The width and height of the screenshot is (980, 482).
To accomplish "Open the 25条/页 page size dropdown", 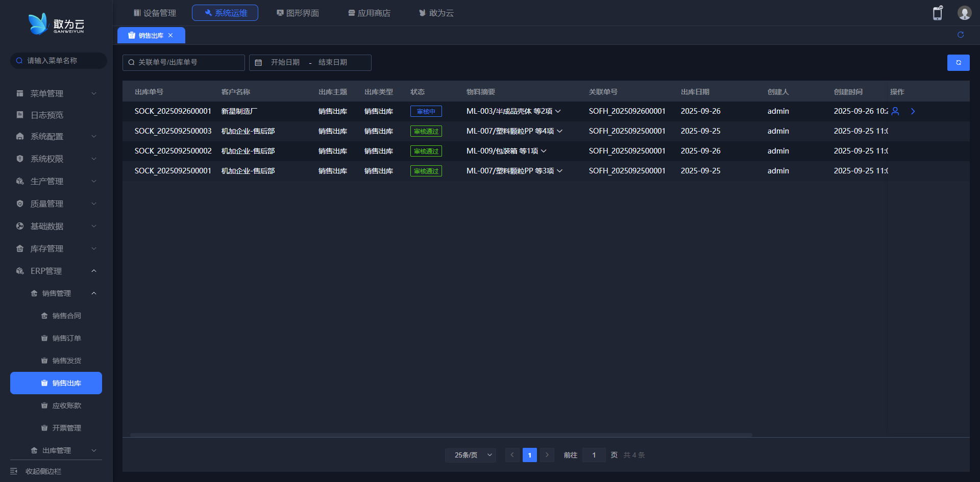I will tap(470, 455).
